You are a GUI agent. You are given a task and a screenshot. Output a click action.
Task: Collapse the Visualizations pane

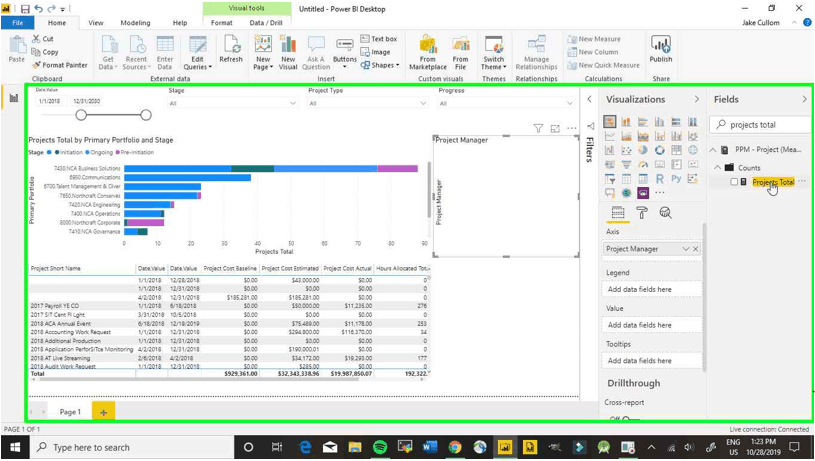696,99
